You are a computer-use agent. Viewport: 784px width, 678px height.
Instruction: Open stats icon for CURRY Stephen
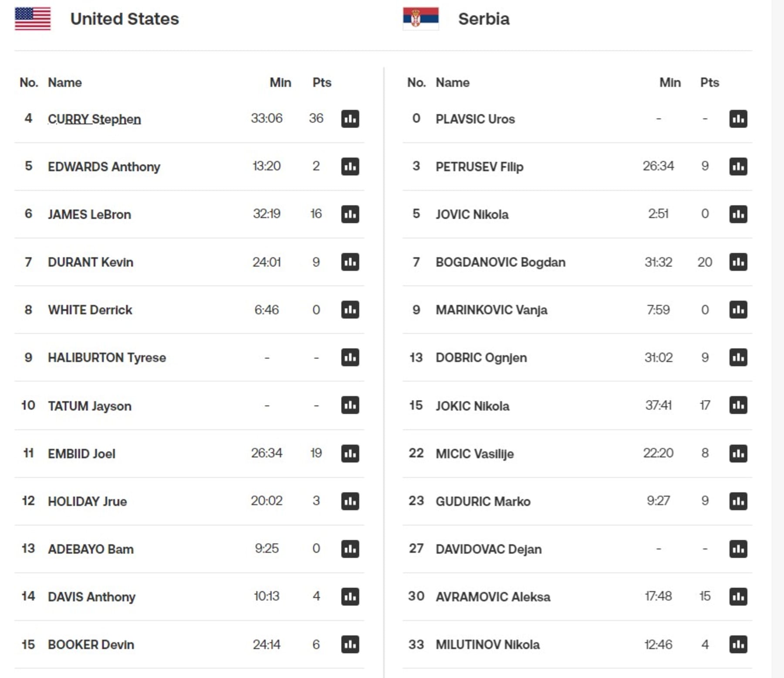350,119
